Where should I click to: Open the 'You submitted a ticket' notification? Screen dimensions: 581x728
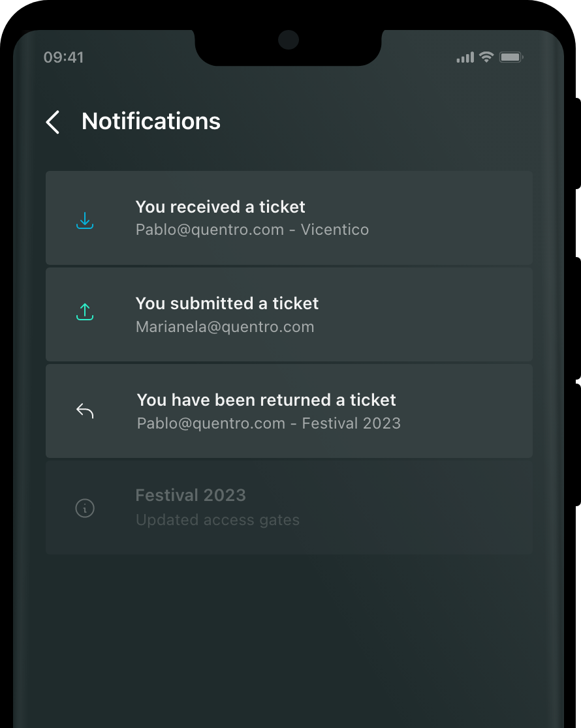[289, 314]
